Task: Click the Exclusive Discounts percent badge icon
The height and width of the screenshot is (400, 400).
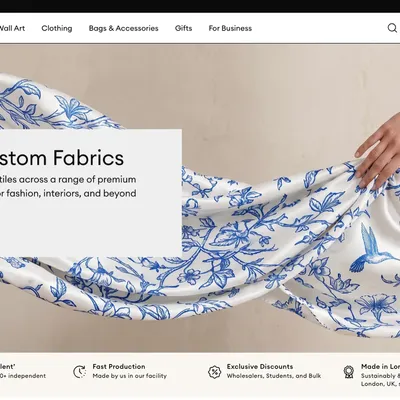Action: pyautogui.click(x=214, y=371)
